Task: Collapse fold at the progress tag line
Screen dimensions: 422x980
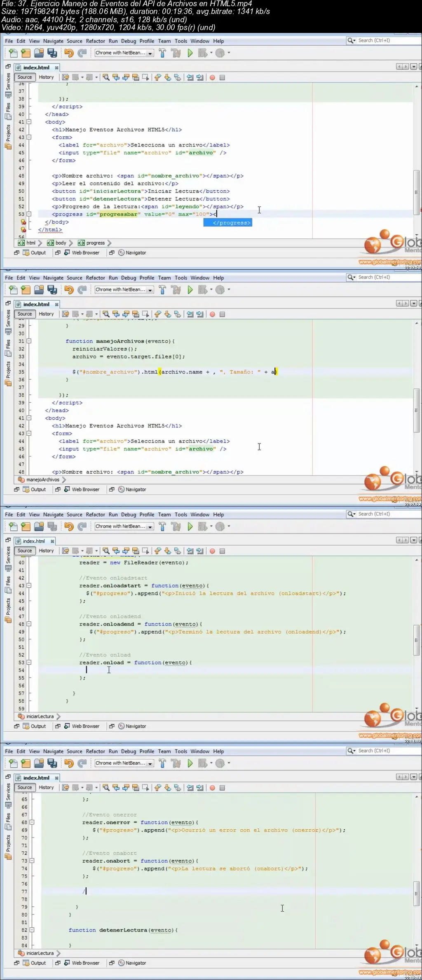Action: click(29, 214)
